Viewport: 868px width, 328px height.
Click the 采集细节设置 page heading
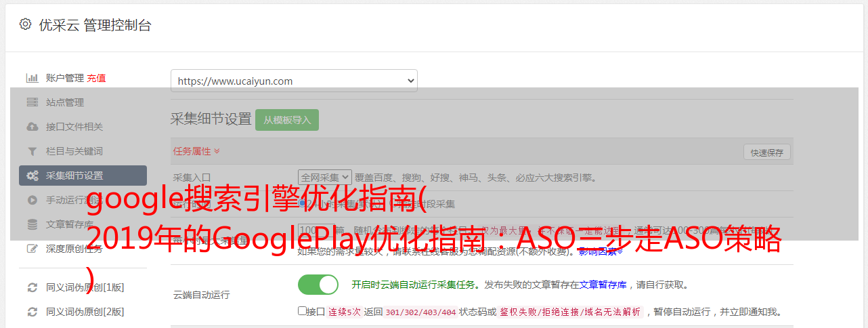click(x=211, y=119)
